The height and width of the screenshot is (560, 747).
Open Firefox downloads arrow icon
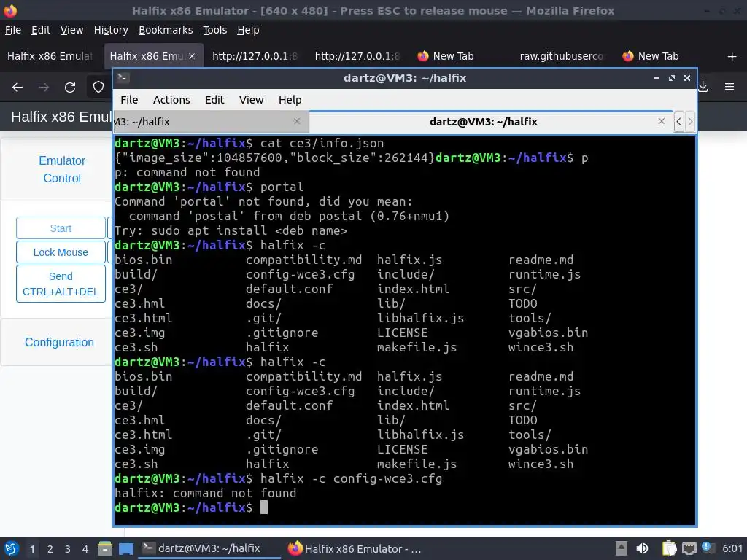(703, 87)
